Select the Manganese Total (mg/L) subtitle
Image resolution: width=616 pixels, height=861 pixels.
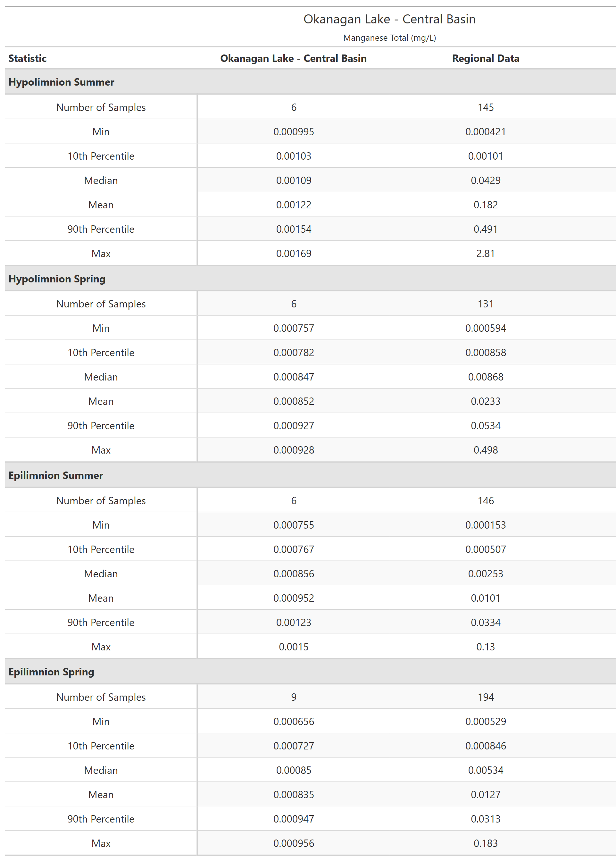[389, 38]
